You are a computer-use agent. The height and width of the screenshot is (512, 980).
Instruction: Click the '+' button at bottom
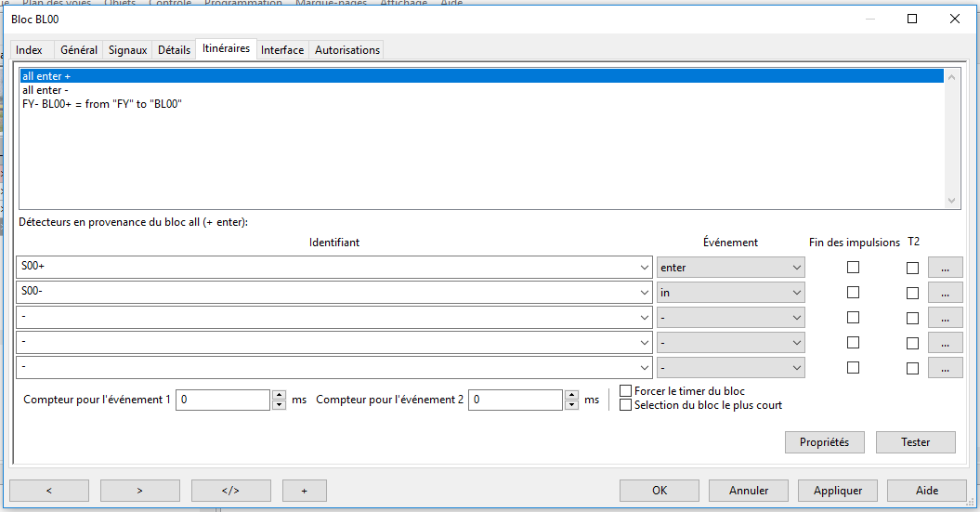(310, 491)
